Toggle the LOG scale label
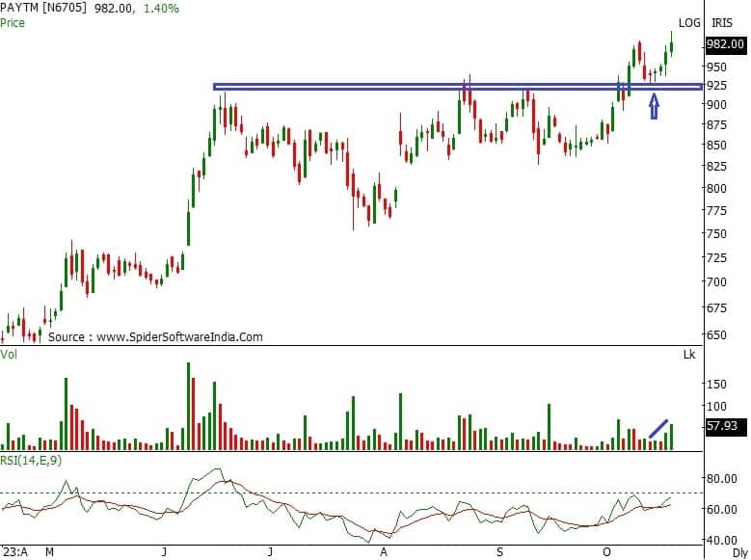The width and height of the screenshot is (751, 560). (688, 22)
